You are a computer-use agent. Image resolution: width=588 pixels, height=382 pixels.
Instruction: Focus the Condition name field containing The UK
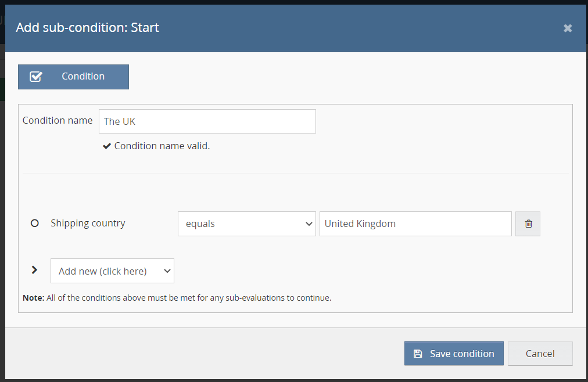pyautogui.click(x=207, y=121)
